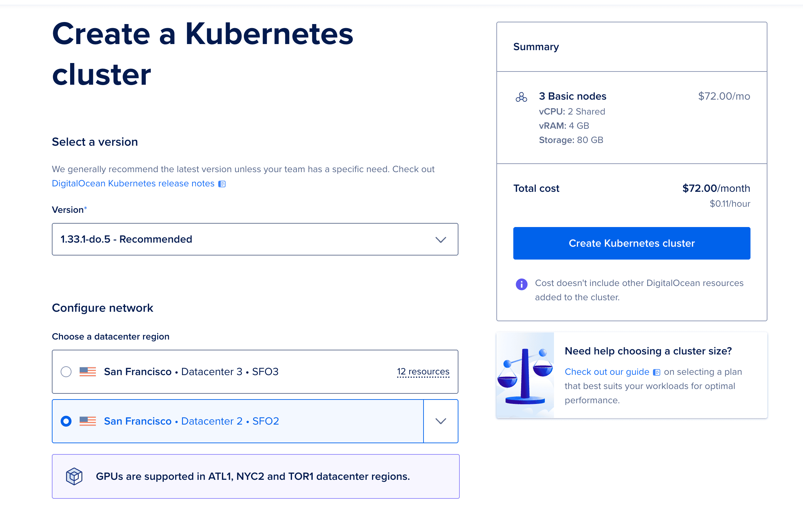Click the Summary panel header
Viewport: 803px width, 532px height.
pyautogui.click(x=536, y=47)
